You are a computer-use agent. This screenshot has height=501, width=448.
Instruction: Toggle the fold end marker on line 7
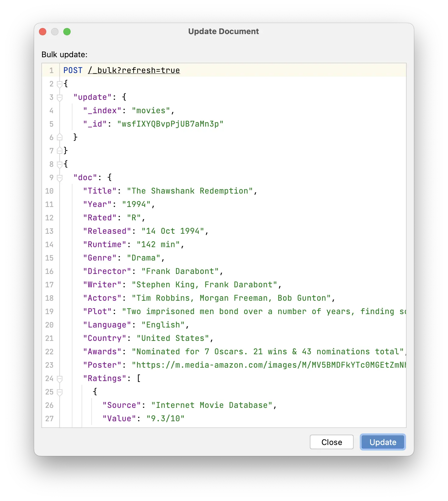click(x=60, y=151)
